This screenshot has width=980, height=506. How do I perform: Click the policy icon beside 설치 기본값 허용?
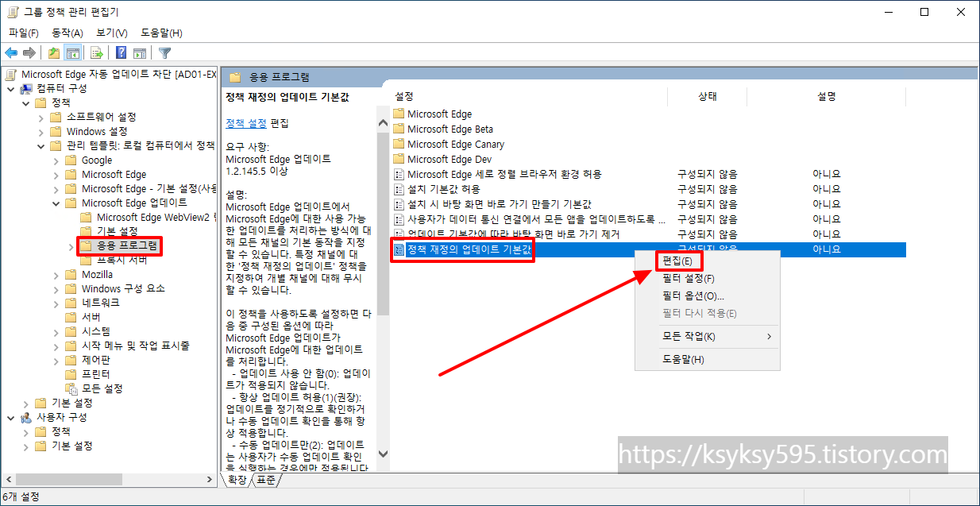pyautogui.click(x=399, y=189)
